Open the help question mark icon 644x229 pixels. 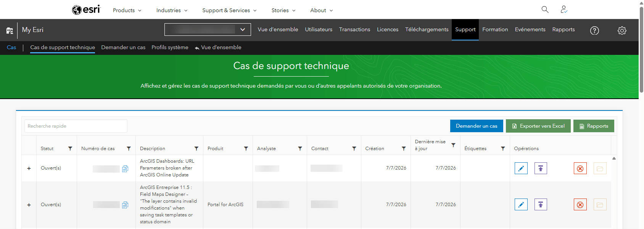click(594, 30)
